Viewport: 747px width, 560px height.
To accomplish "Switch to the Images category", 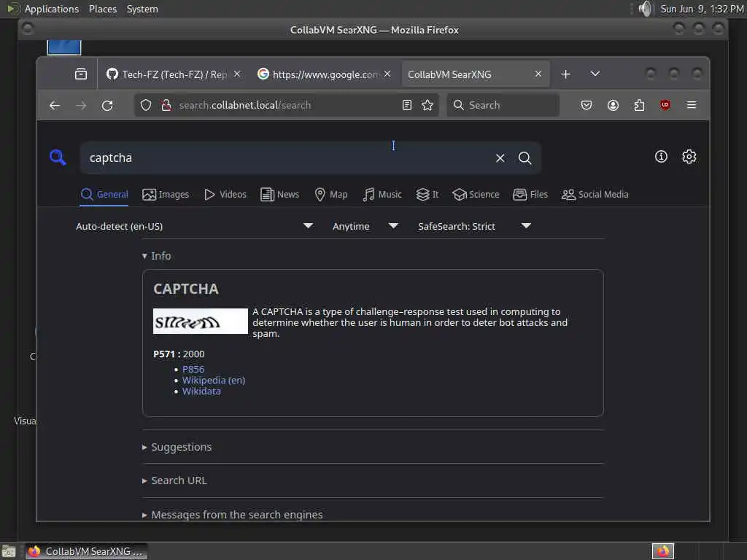I will point(166,195).
